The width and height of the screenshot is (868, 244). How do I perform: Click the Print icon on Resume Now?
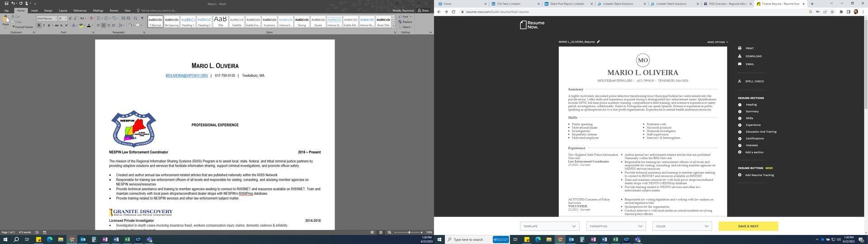point(740,48)
